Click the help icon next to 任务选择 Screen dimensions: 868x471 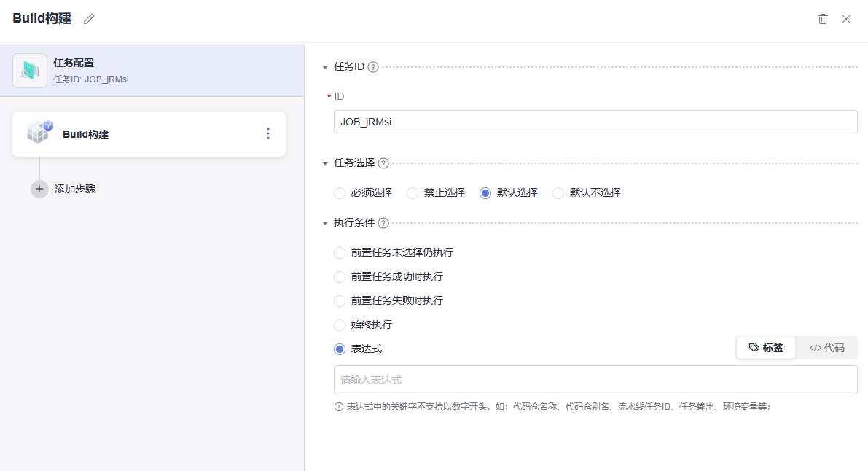pos(383,163)
